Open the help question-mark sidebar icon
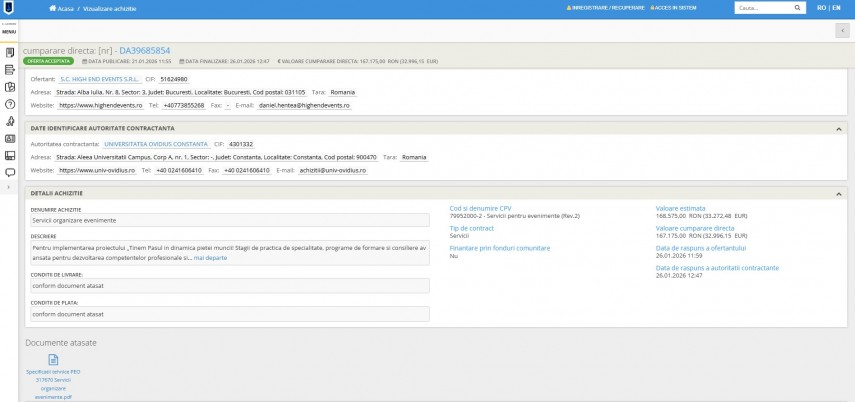855x402 pixels. pos(9,103)
